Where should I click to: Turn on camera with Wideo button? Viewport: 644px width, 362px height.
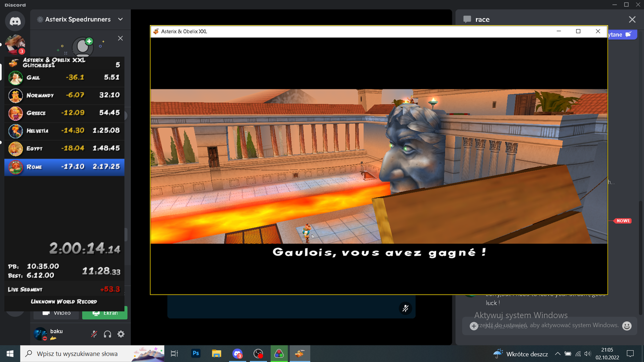56,313
